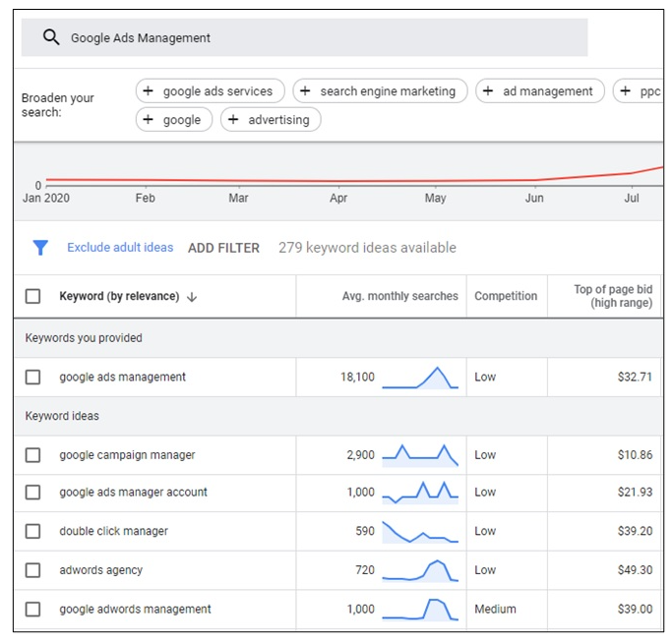This screenshot has height=642, width=672.
Task: Click the google ads manager account keyword text
Action: (x=133, y=493)
